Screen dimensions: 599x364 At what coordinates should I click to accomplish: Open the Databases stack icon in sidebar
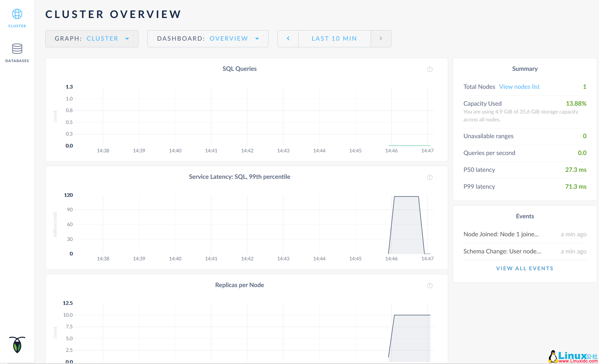click(x=17, y=49)
